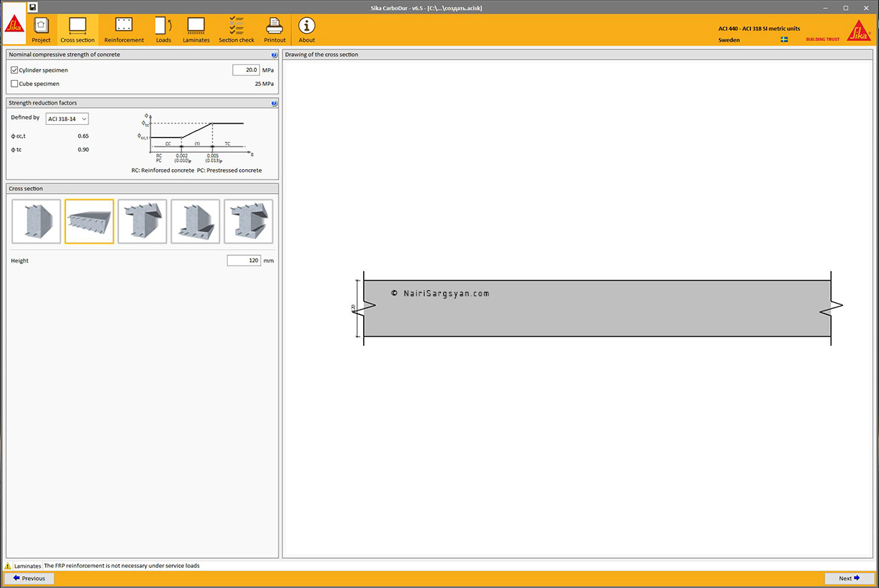879x588 pixels.
Task: Open the Section check page
Action: [236, 30]
